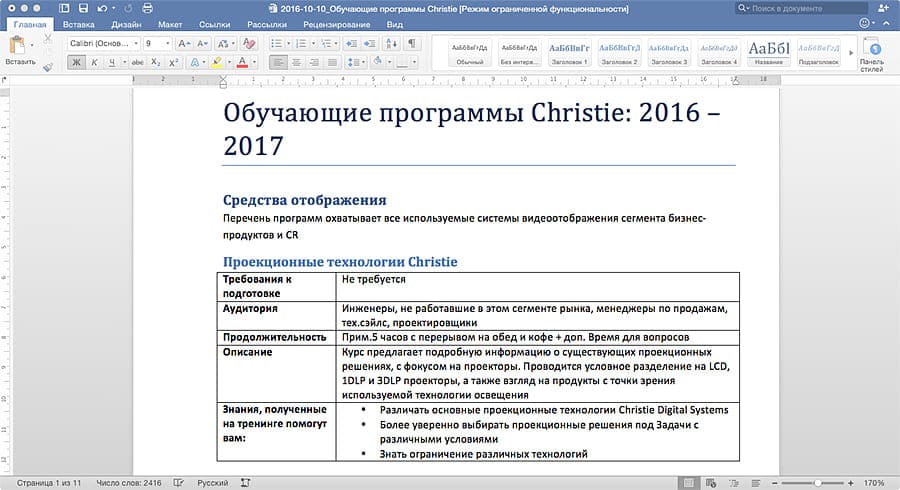
Task: Click the Русский language indicator
Action: (x=212, y=483)
